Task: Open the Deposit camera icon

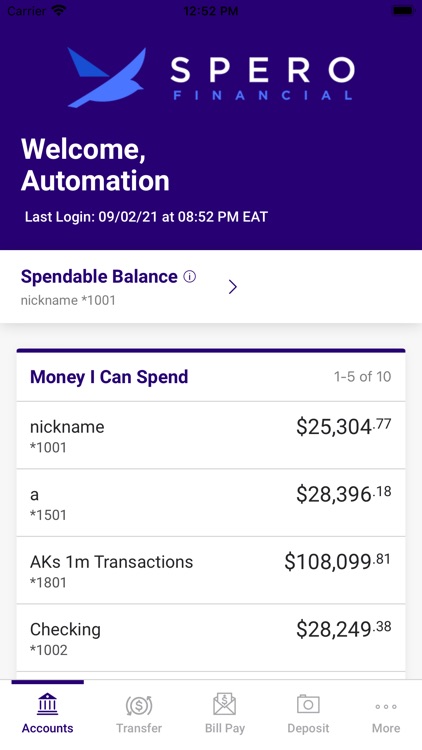Action: [x=308, y=704]
